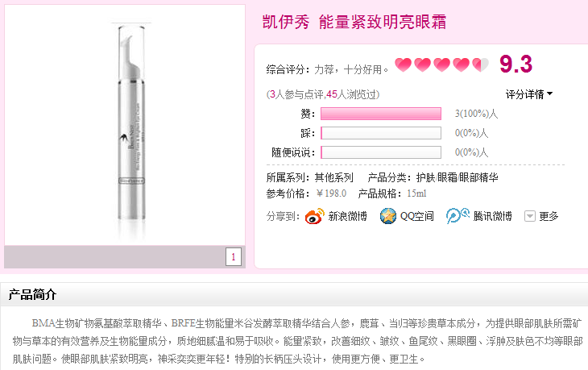The height and width of the screenshot is (370, 588).
Task: Click the fourth pink heart rating
Action: coord(462,65)
